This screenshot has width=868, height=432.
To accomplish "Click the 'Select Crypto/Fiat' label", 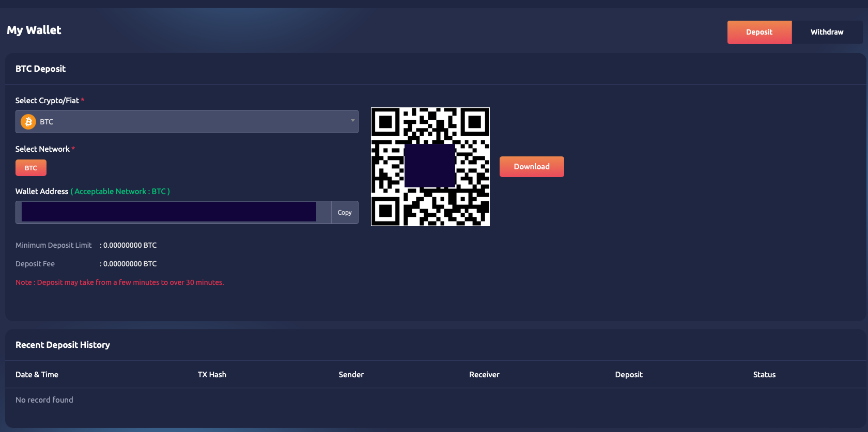I will (x=47, y=101).
